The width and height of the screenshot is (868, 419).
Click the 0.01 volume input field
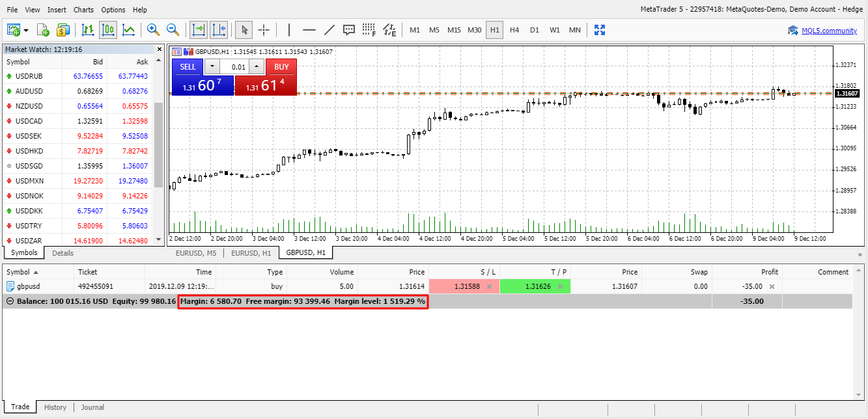[x=234, y=67]
